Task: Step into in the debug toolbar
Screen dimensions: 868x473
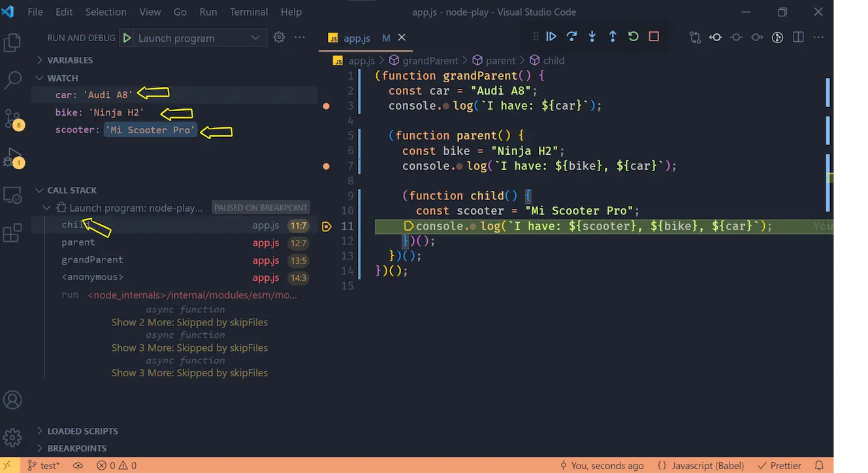Action: (x=592, y=37)
